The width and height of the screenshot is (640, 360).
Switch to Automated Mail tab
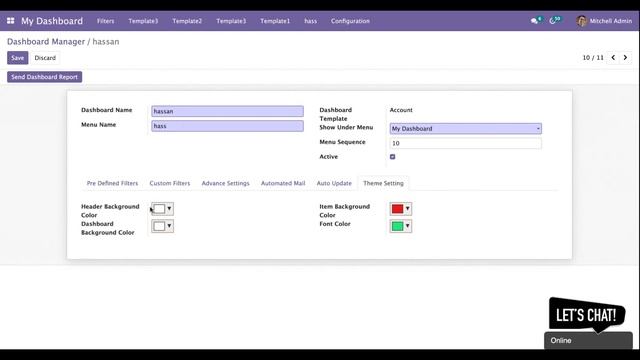tap(283, 183)
